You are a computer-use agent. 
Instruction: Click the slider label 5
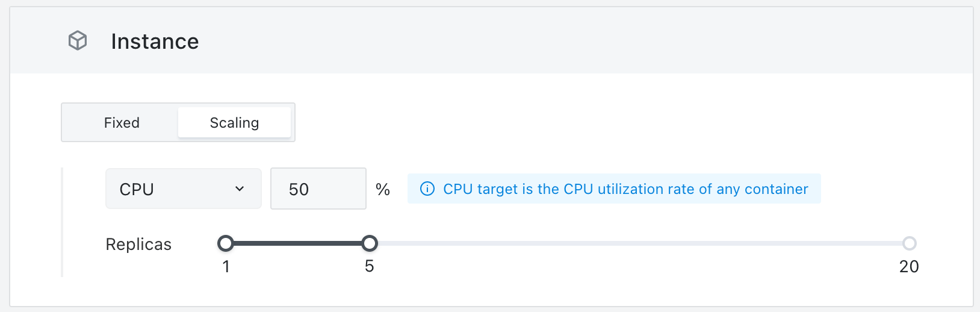pos(370,266)
